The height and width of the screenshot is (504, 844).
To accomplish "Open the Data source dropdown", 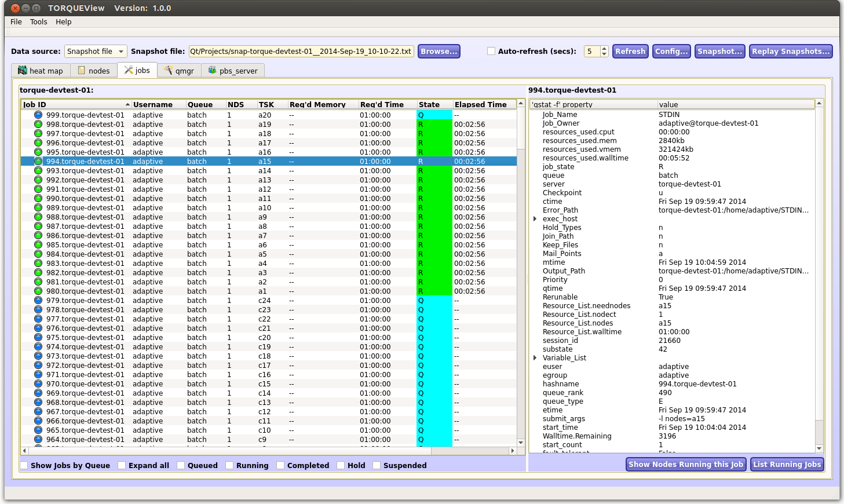I will pyautogui.click(x=96, y=51).
